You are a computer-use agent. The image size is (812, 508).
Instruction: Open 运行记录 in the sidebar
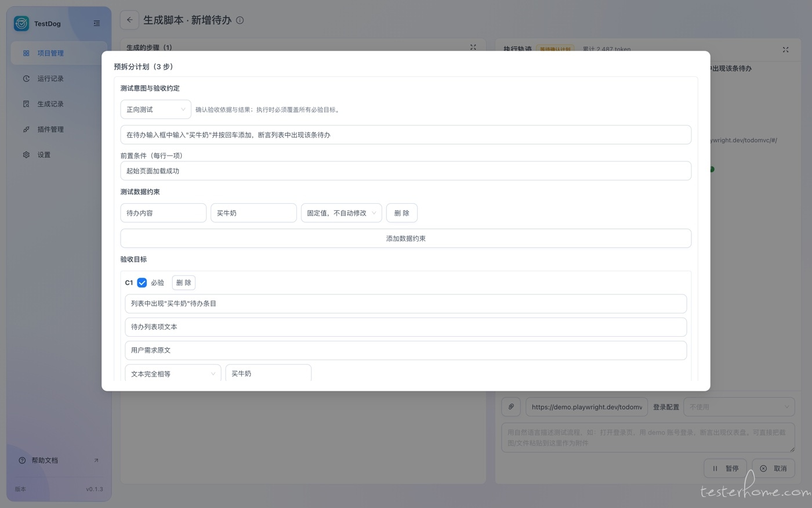point(59,78)
